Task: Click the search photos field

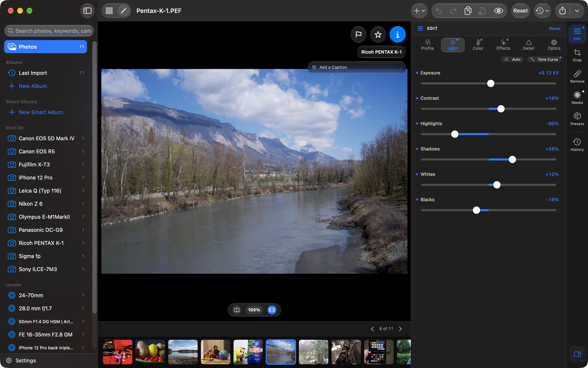Action: [49, 31]
